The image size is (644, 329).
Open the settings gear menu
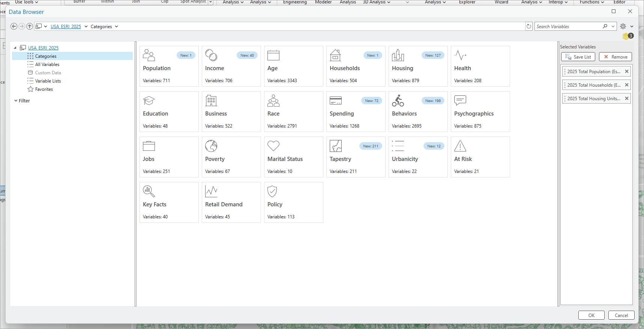point(623,26)
